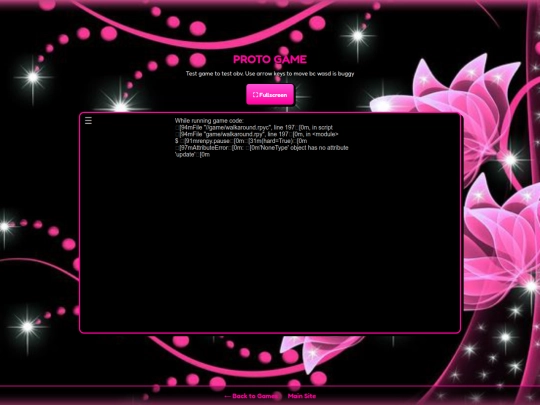Click the walkaround.rpy line 197 module line

257,134
